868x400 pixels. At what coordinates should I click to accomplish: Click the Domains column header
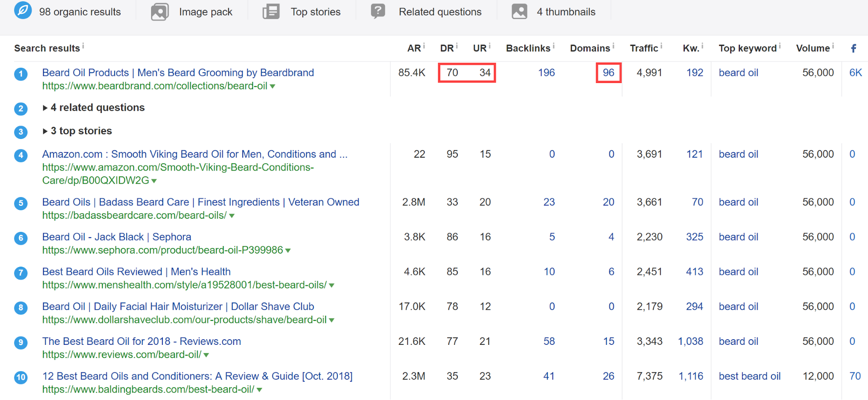point(590,48)
